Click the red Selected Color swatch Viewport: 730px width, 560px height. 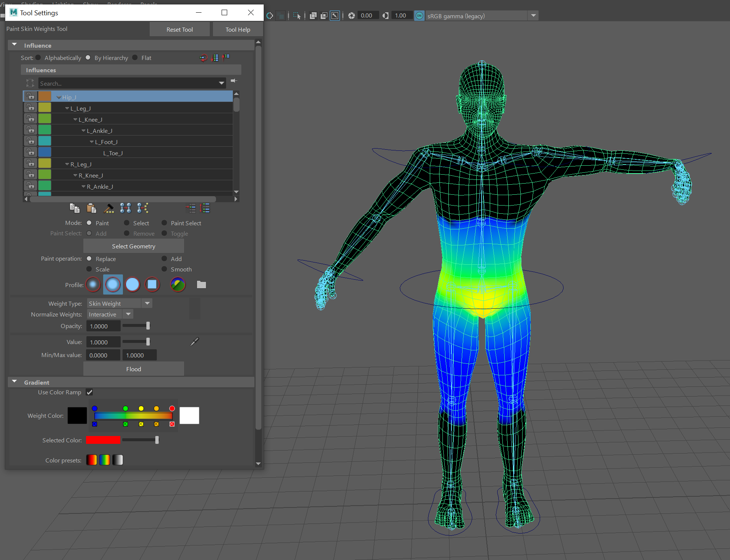103,440
